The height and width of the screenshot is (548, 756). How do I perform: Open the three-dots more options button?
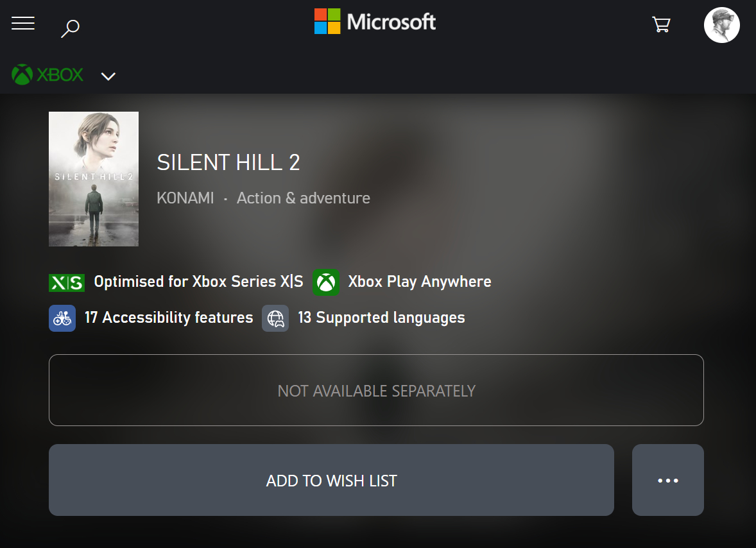pyautogui.click(x=667, y=480)
